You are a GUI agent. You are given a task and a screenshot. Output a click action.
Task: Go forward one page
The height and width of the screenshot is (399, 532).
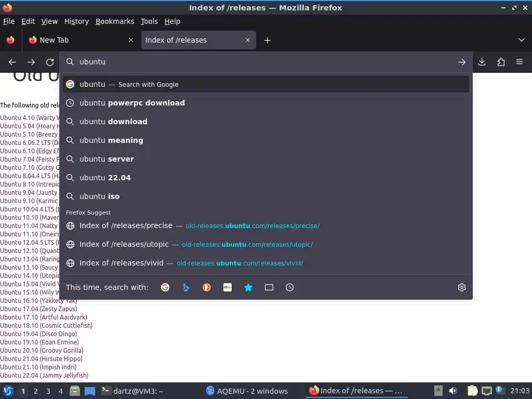coord(31,62)
